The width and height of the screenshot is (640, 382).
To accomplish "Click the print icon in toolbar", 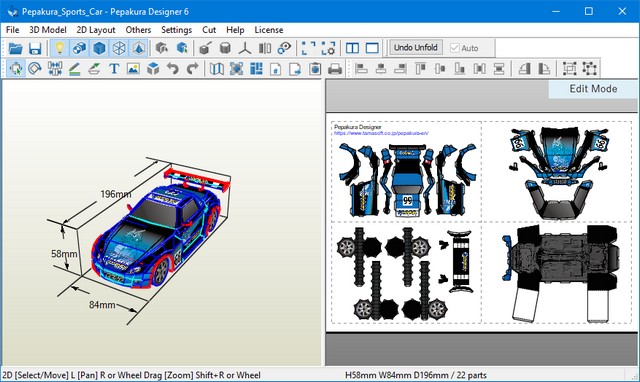I will coord(335,68).
